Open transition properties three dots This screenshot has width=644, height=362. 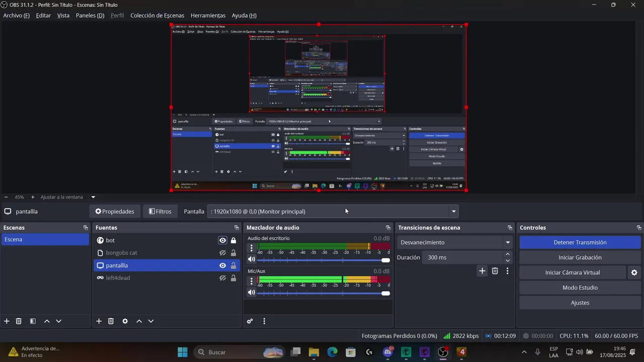[507, 271]
